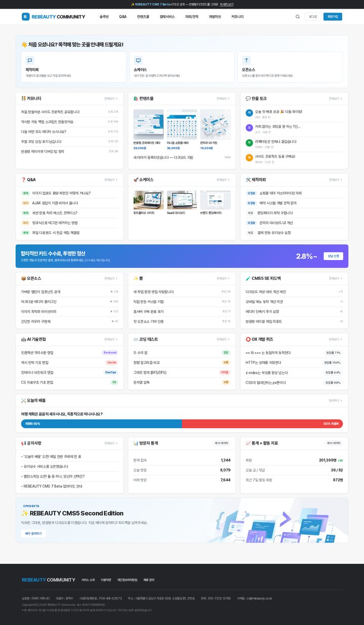The image size is (364, 625).
Task: Open the 관리자 UI 키트 product thumbnail
Action: pos(215,124)
